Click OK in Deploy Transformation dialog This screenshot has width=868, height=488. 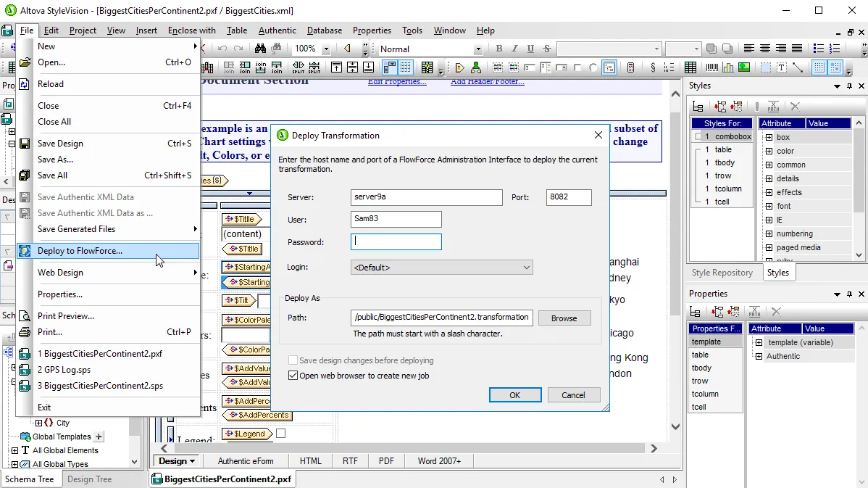point(515,395)
